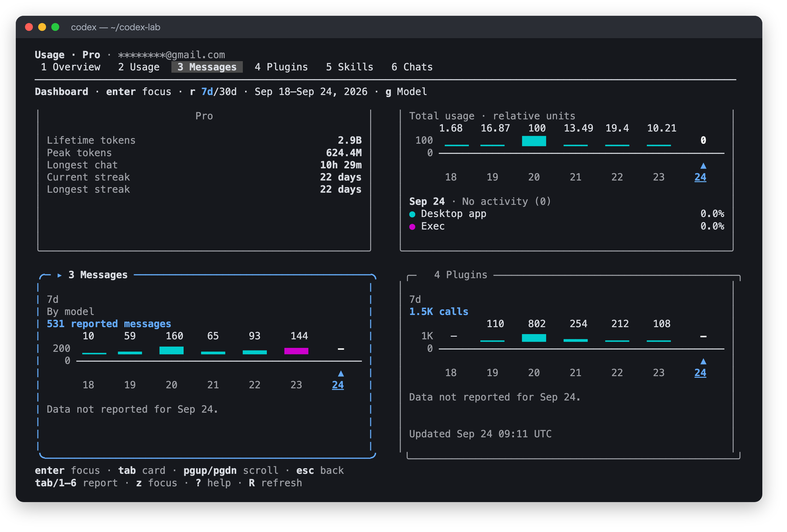The width and height of the screenshot is (787, 532).
Task: Click Sep 24 No activity (0) line
Action: tap(480, 202)
